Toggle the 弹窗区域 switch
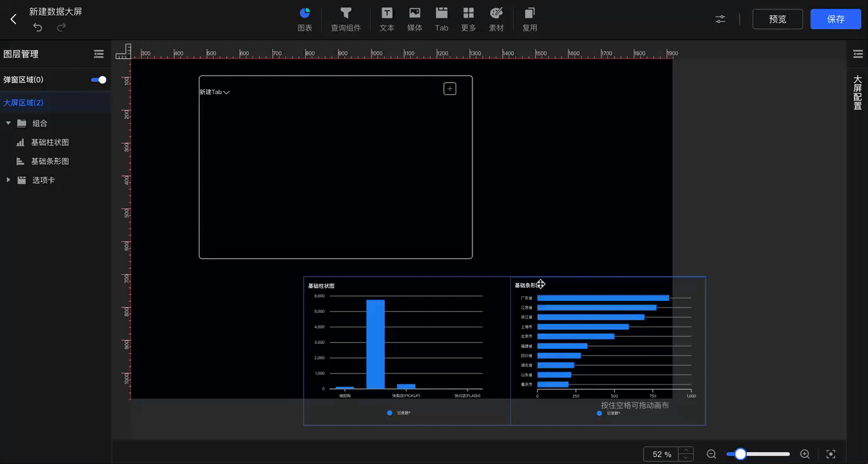 click(99, 80)
